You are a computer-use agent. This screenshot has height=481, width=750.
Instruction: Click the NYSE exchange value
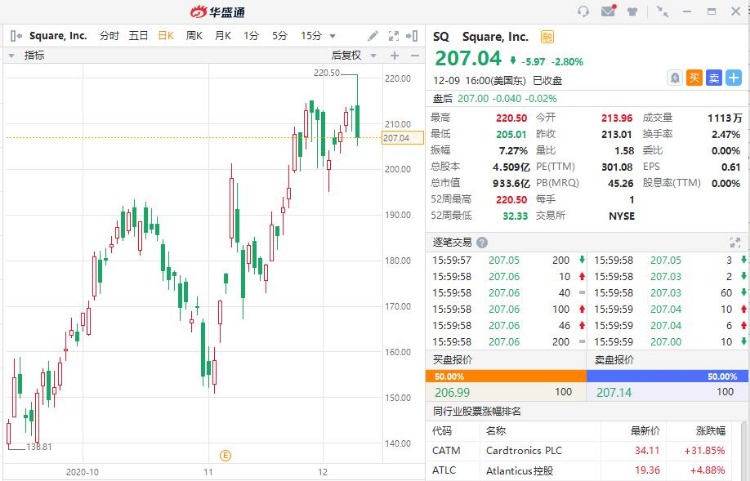(x=622, y=216)
